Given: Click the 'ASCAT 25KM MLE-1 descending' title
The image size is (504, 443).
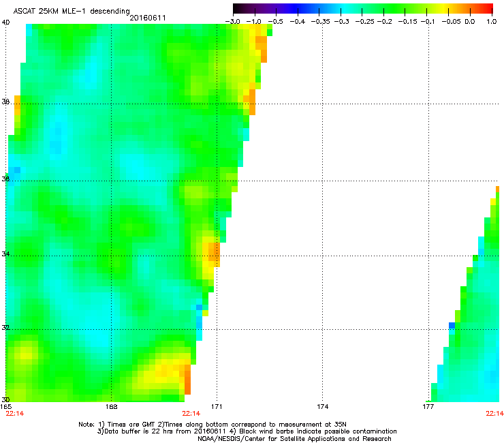Looking at the screenshot, I should (x=72, y=12).
